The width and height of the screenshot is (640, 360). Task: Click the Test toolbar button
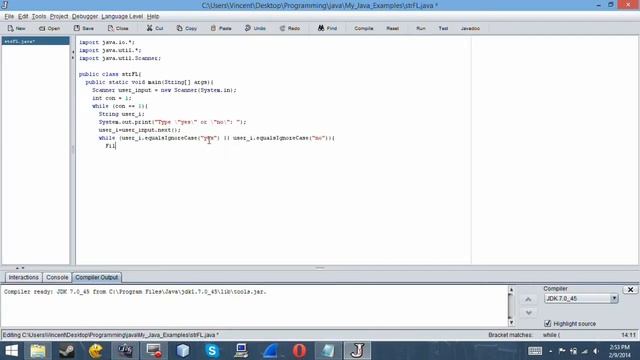443,29
